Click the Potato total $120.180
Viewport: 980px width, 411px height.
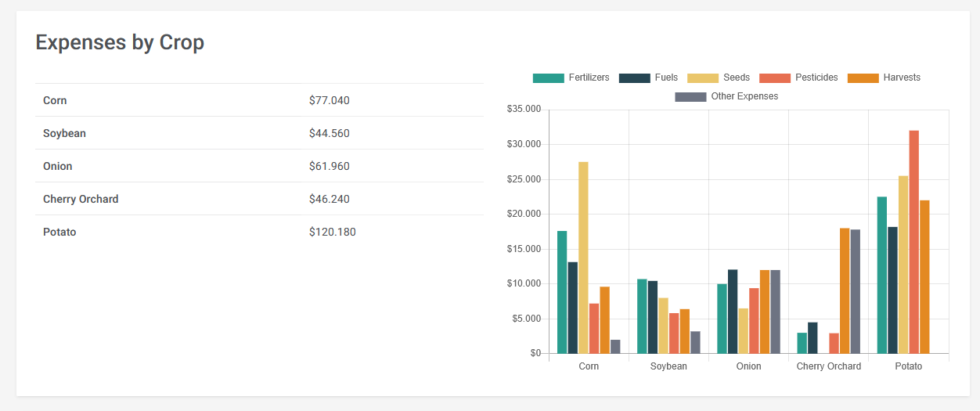click(x=332, y=232)
